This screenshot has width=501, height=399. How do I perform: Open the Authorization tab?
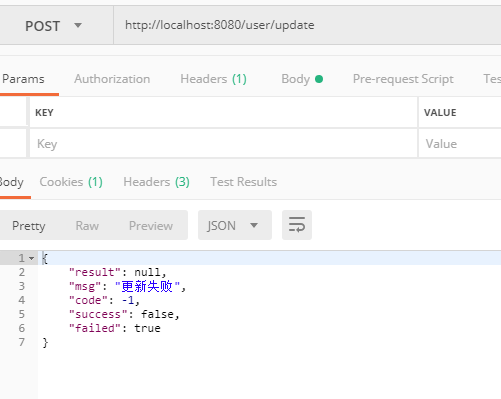[x=112, y=79]
